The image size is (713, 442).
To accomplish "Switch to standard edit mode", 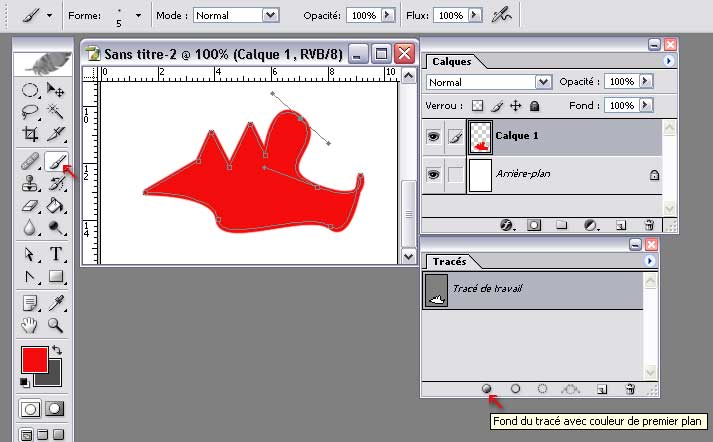I will [30, 409].
